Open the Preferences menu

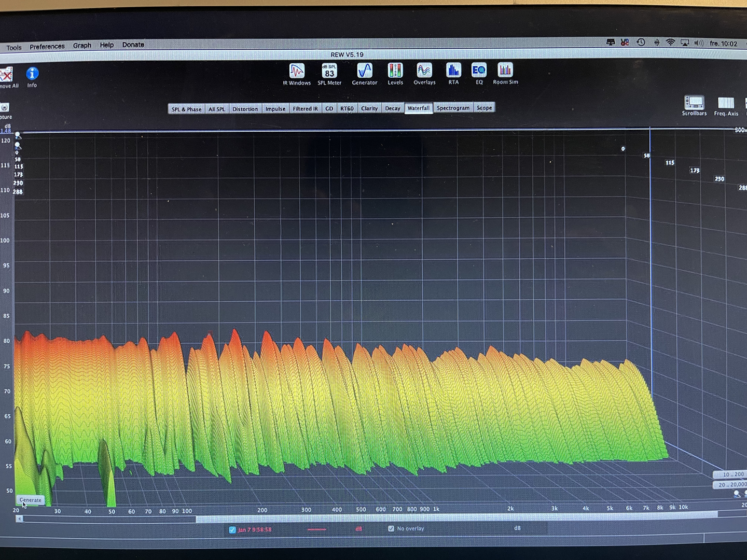tap(47, 47)
